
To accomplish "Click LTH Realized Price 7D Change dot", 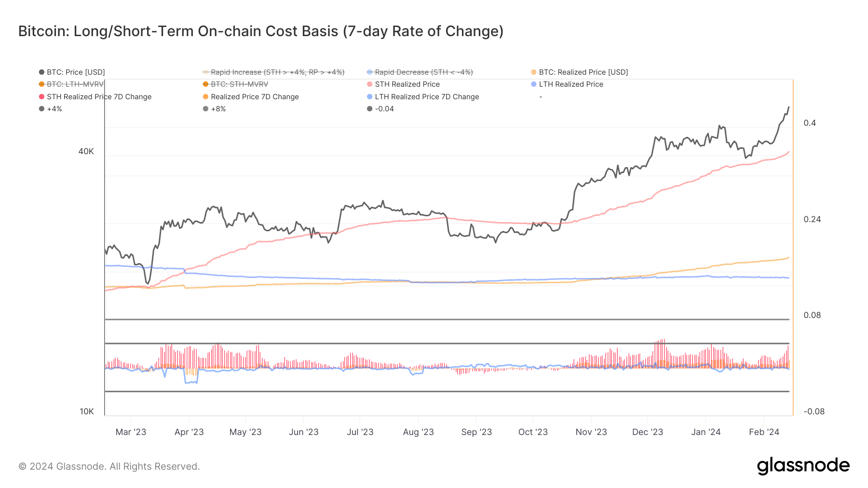I will click(x=370, y=97).
